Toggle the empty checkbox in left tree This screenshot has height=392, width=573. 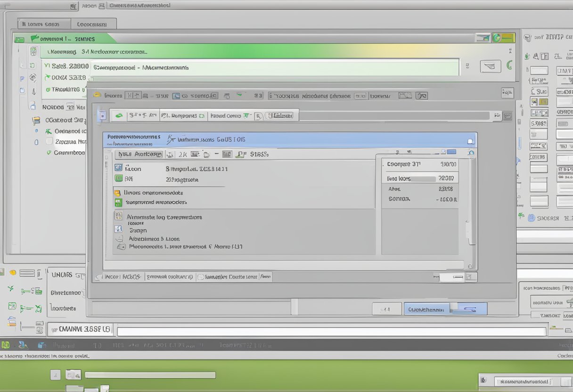[x=49, y=141]
